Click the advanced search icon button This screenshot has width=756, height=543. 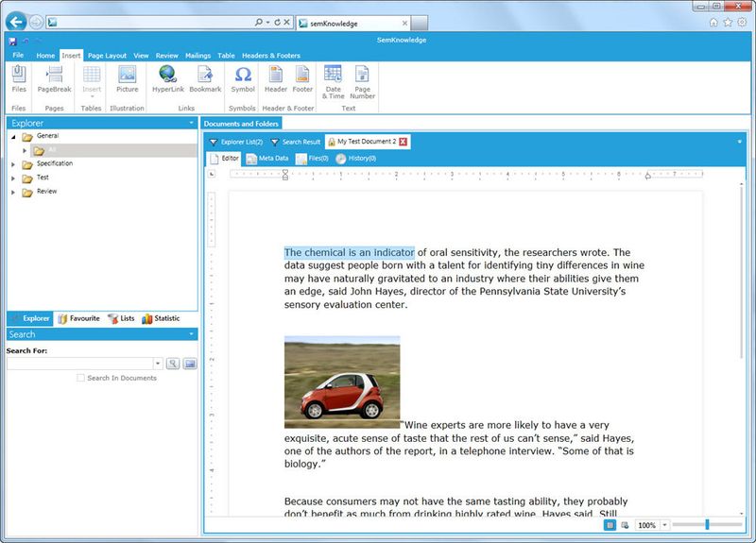coord(190,364)
